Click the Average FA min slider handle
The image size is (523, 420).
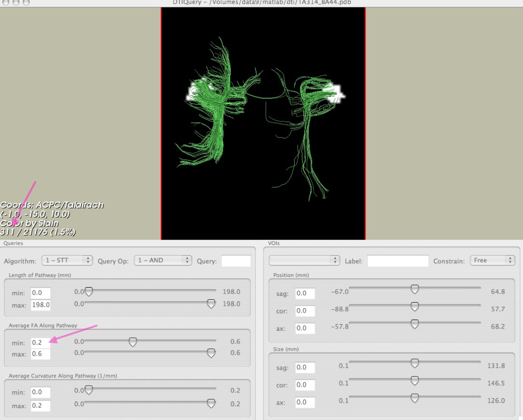(x=132, y=342)
